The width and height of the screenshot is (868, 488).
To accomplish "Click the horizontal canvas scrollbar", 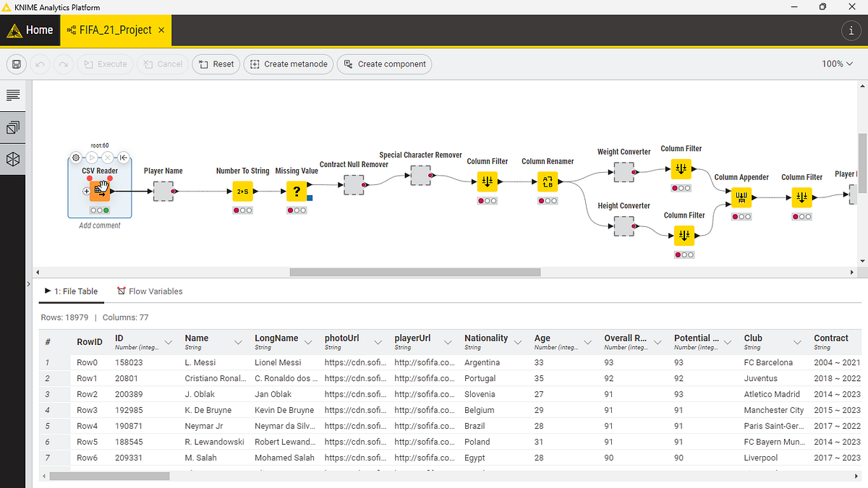I will [414, 272].
